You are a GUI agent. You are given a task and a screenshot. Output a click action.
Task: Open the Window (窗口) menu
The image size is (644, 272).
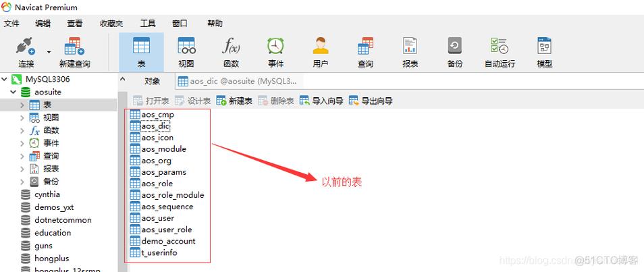(x=180, y=24)
